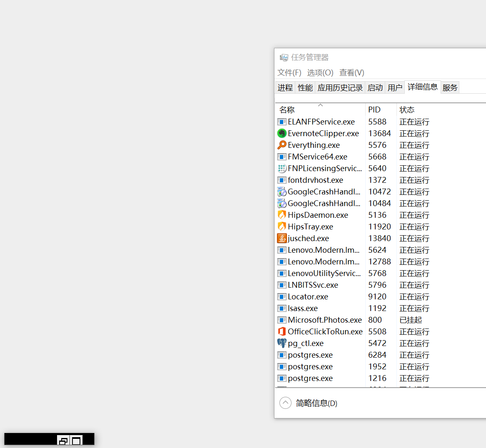Click icon of GoogleCrashHandl... PID 10484
This screenshot has width=486, height=448.
pos(282,204)
